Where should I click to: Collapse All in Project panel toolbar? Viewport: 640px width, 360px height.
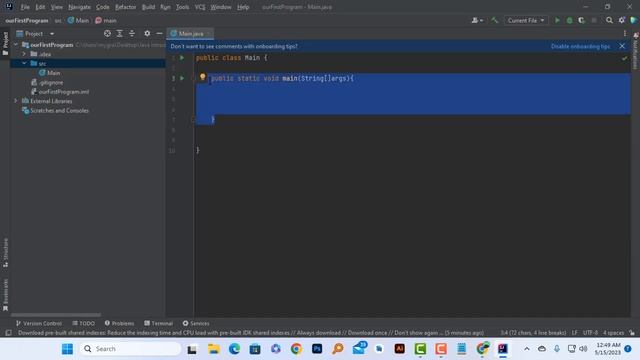pos(132,33)
